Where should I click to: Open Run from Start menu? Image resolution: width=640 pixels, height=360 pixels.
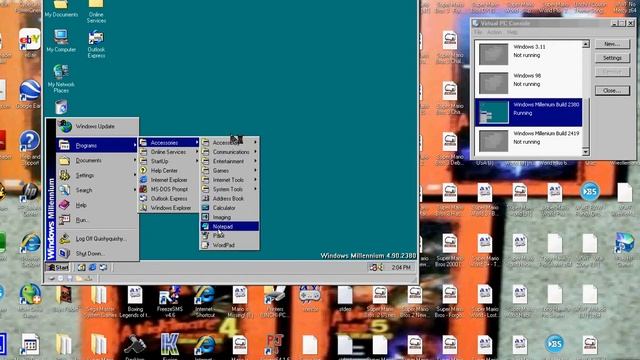point(98,220)
